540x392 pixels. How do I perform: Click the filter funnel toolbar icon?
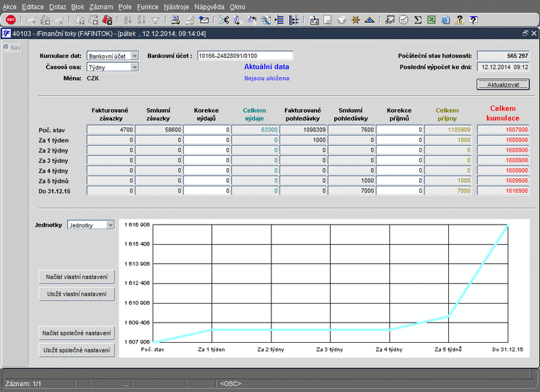click(156, 20)
